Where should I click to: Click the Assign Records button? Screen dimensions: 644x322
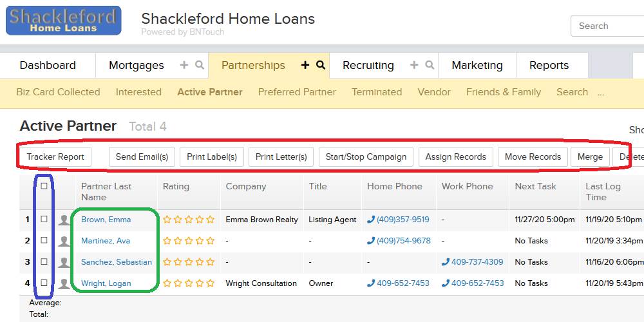coord(456,157)
